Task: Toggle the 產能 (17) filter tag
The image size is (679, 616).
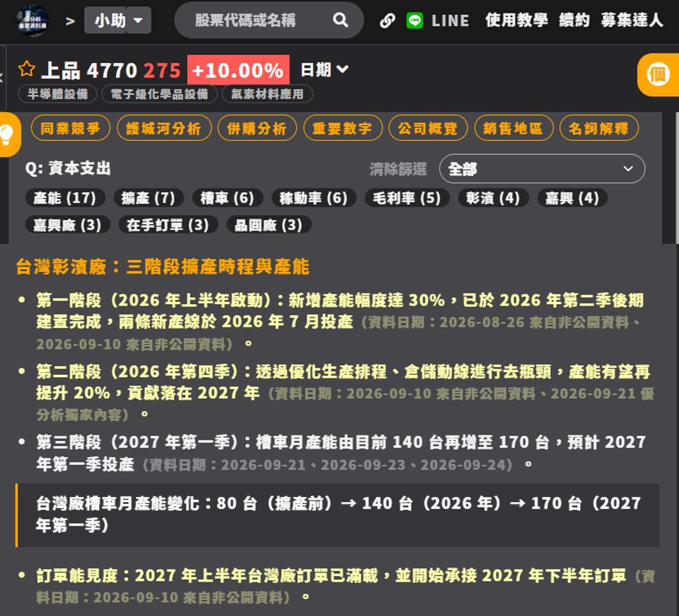Action: [65, 198]
